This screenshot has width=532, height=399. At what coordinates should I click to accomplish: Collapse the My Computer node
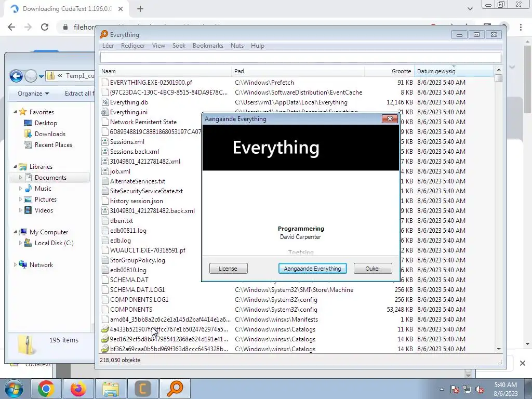click(x=15, y=232)
